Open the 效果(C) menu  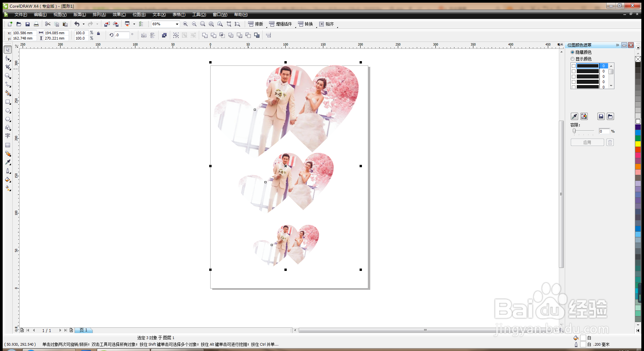(x=119, y=15)
